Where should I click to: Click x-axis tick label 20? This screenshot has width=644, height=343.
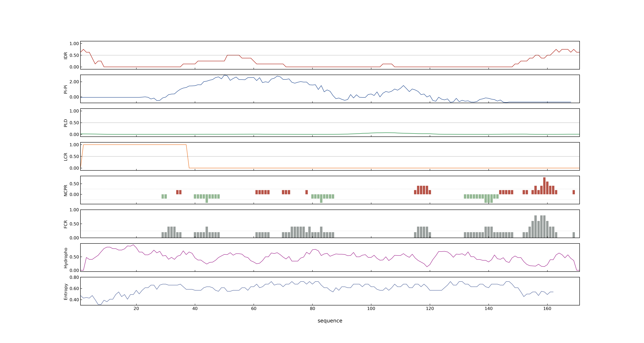[136, 309]
